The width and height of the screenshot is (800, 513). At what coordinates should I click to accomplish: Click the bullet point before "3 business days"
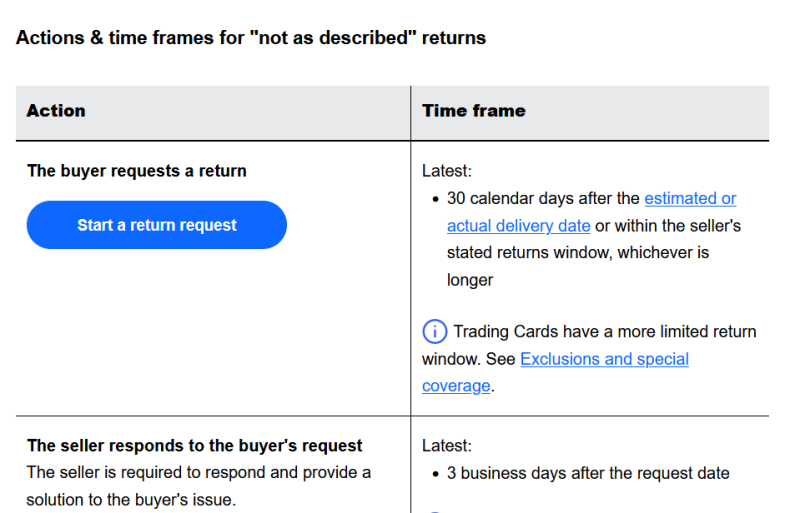(x=435, y=473)
